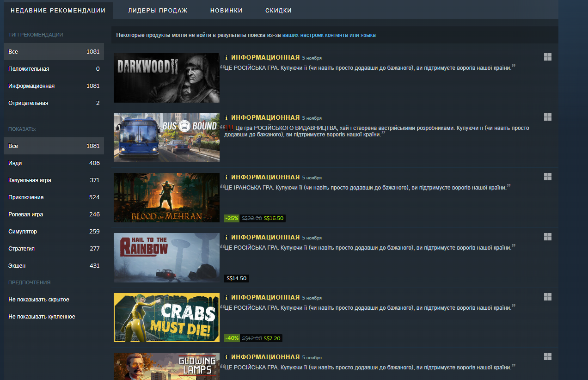Click the info icon beside Darkwood II recommendation

227,58
